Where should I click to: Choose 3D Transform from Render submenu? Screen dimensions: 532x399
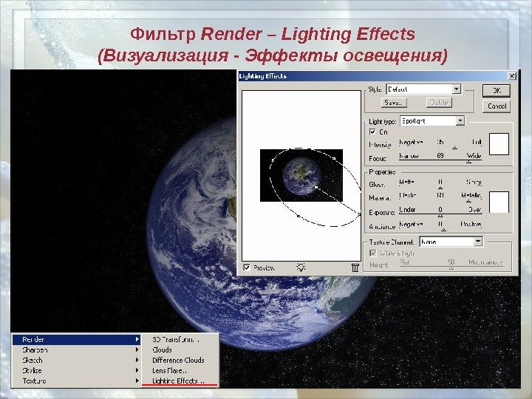pos(180,339)
